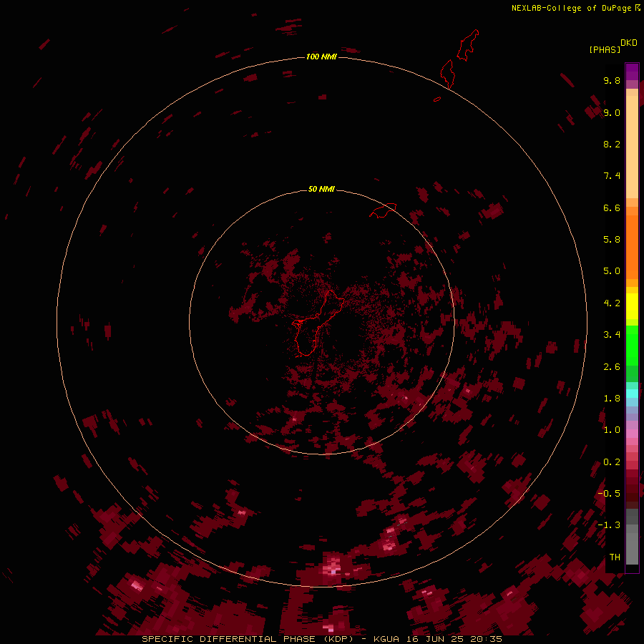Click the 5.8 legend value

click(612, 240)
